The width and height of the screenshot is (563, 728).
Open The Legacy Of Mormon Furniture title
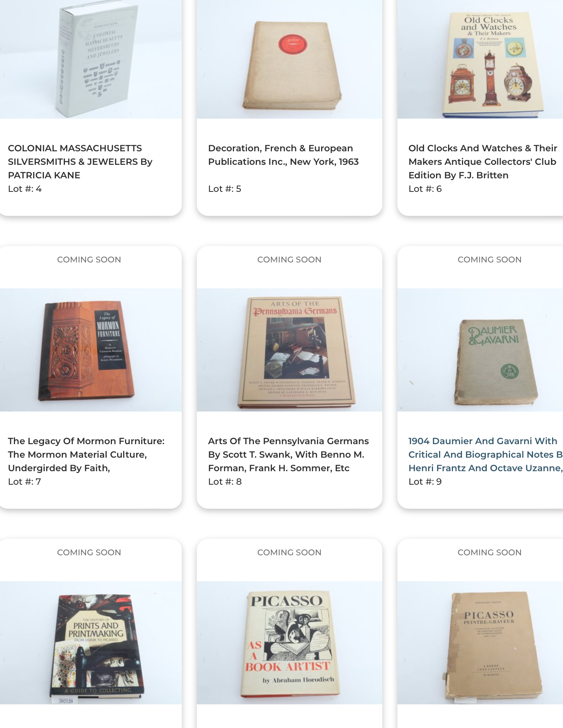(x=86, y=454)
